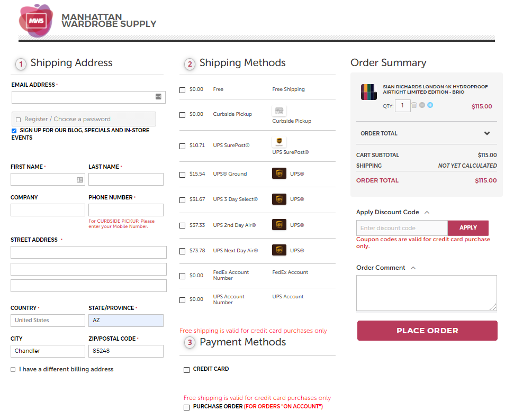
Task: Select UPS Next Day Air $73.78 checkbox
Action: (x=182, y=251)
